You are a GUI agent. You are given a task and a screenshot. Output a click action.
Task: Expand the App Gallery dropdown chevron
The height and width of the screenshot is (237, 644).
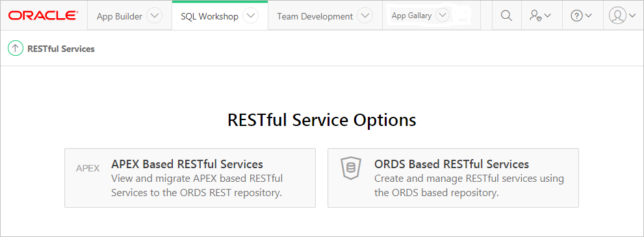click(443, 16)
